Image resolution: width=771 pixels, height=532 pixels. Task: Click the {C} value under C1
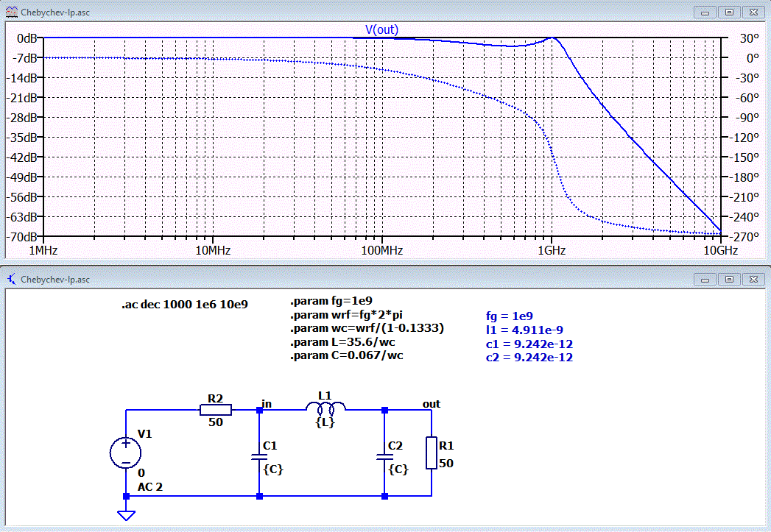point(273,469)
